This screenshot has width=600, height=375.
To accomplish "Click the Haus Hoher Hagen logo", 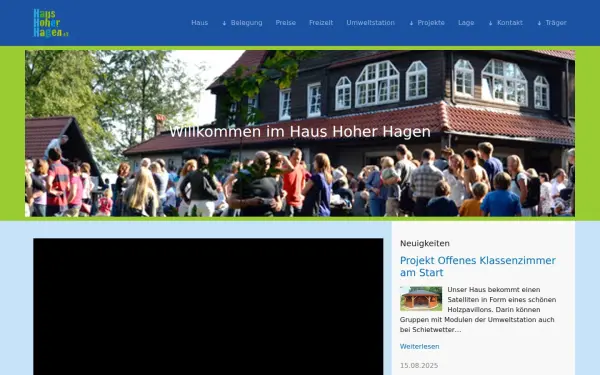I will [x=51, y=23].
